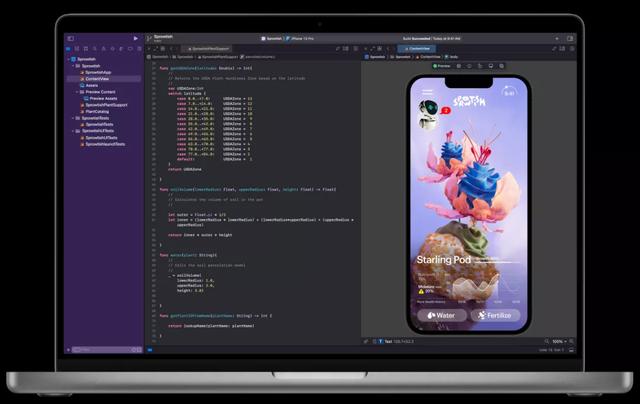Image resolution: width=640 pixels, height=404 pixels.
Task: Tap the hamburger menu in the phone preview
Action: [x=427, y=92]
